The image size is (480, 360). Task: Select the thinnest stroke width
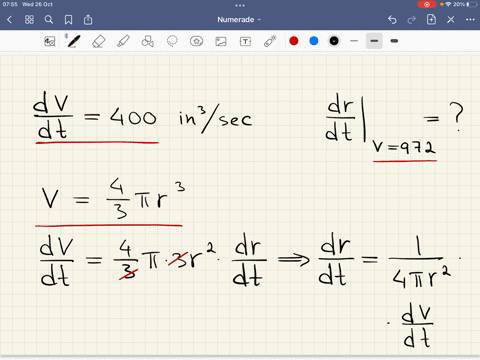point(354,41)
